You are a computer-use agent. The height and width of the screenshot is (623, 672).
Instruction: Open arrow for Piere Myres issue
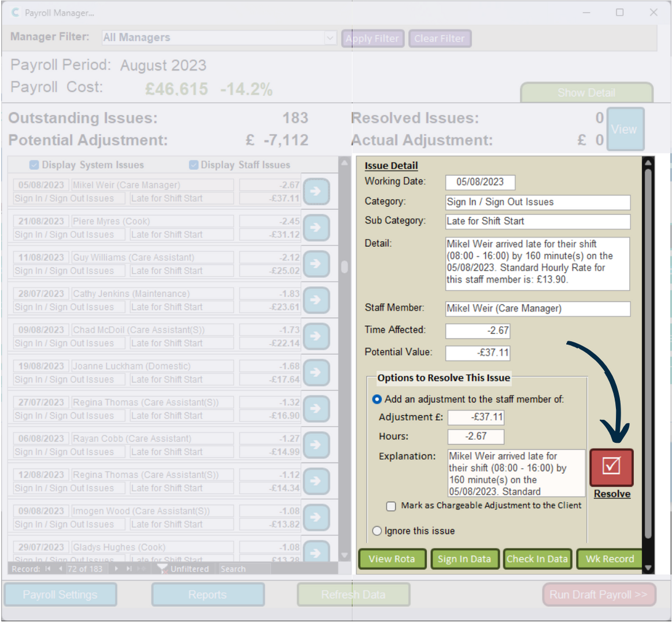click(x=316, y=228)
